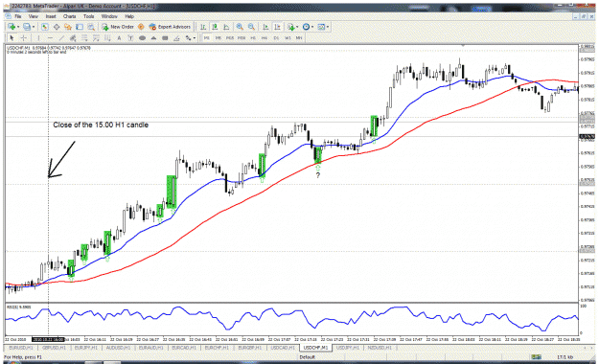Switch to the EURJPY,H1 chart tab
This screenshot has width=599, height=364.
pos(86,348)
